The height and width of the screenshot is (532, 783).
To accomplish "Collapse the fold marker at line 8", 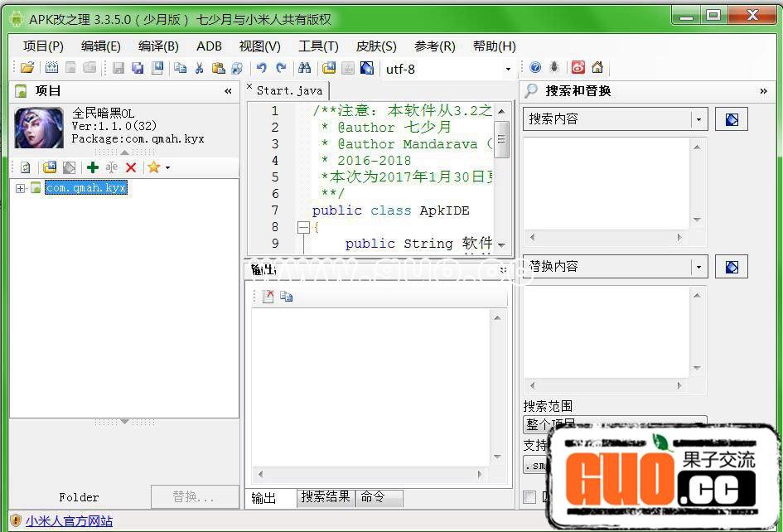I will pos(303,227).
